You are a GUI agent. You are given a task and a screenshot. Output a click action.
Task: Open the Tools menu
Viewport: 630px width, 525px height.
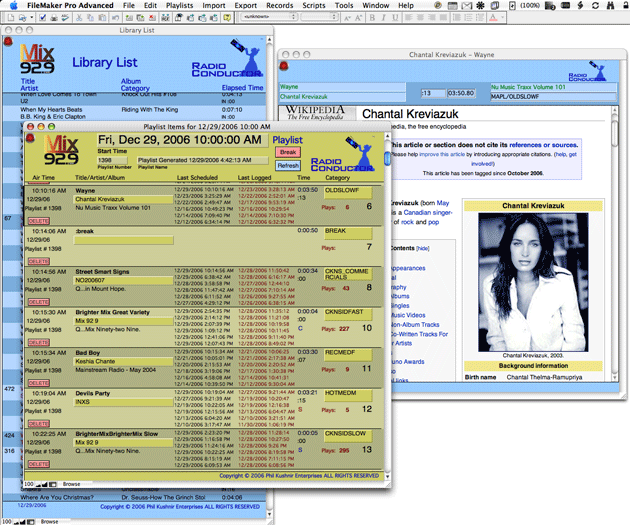344,5
